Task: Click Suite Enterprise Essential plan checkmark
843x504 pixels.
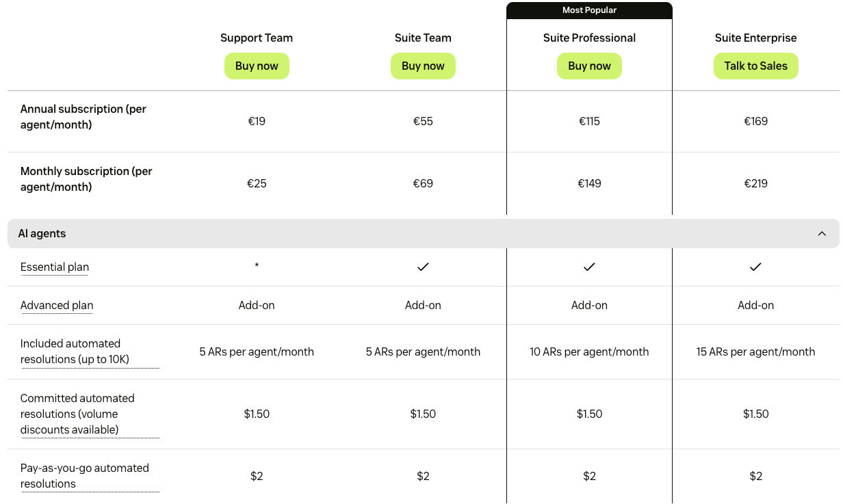Action: pyautogui.click(x=755, y=267)
